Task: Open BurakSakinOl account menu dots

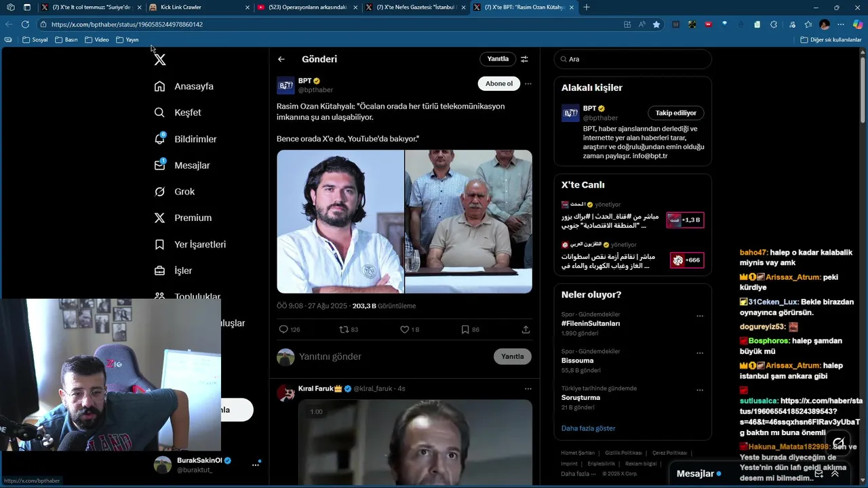Action: point(256,465)
